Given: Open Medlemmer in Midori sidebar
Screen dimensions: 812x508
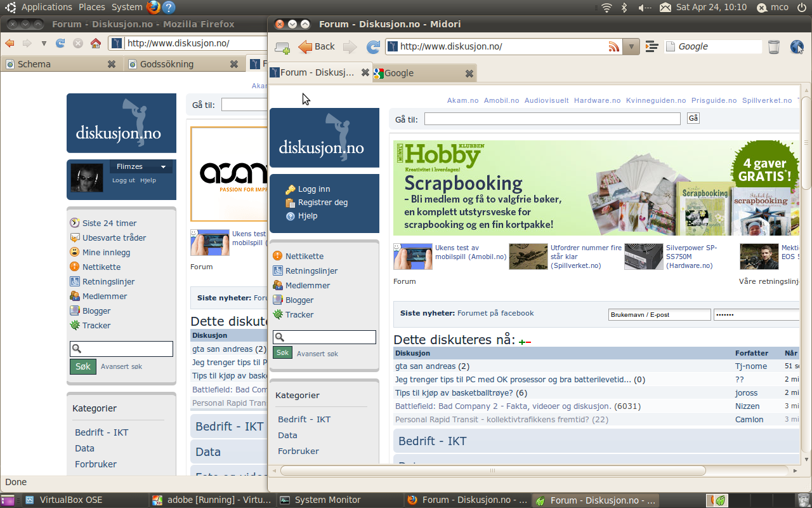Looking at the screenshot, I should point(308,285).
